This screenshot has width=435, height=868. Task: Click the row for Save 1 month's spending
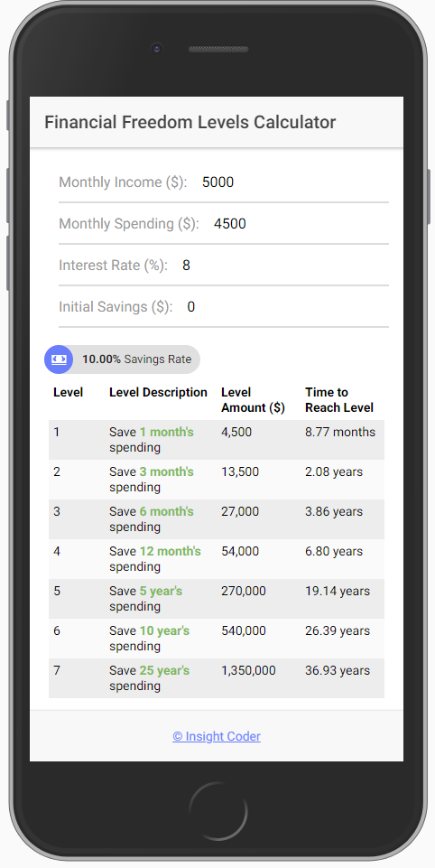pos(217,440)
